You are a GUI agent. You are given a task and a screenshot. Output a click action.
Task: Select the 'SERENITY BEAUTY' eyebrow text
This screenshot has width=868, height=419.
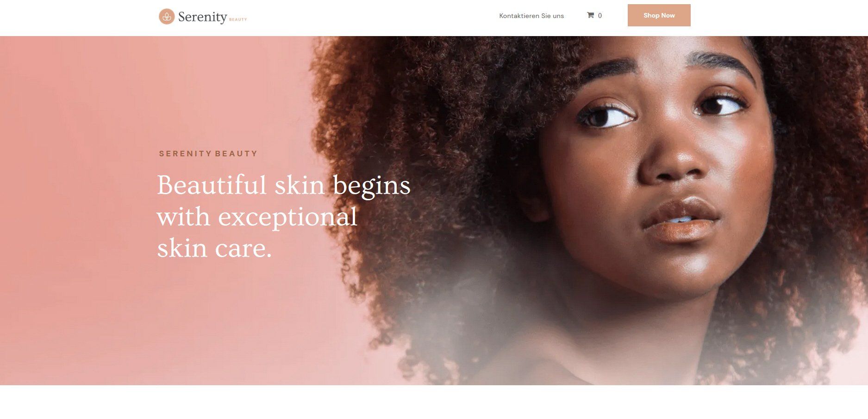pos(208,154)
